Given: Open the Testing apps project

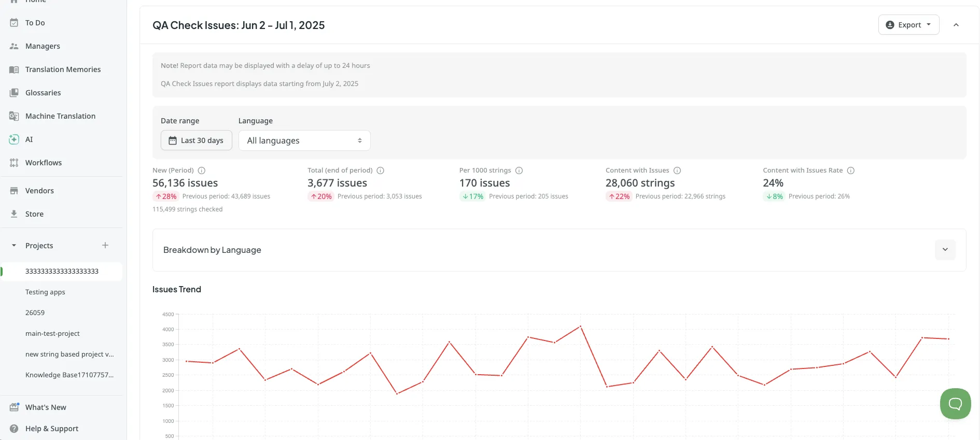Looking at the screenshot, I should click(x=45, y=292).
